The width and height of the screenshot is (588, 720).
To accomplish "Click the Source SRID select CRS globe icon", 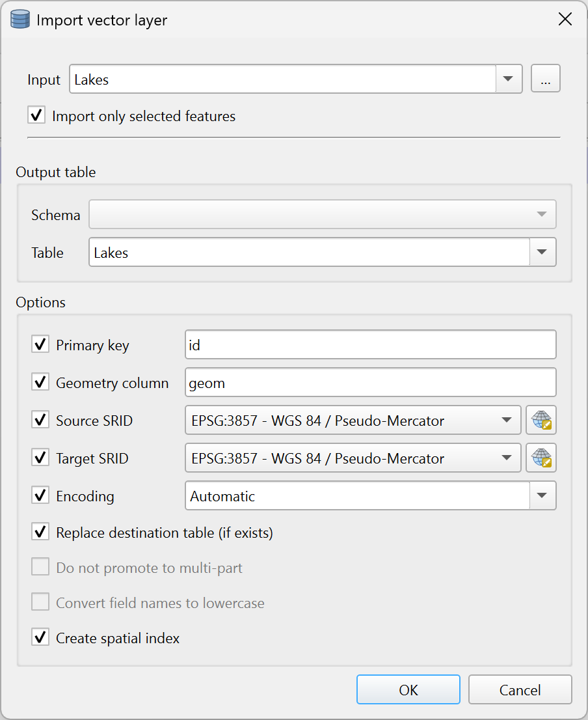I will (x=541, y=421).
